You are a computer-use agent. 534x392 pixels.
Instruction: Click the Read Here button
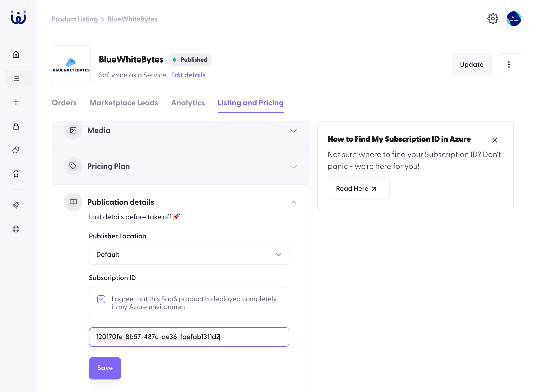click(x=358, y=189)
